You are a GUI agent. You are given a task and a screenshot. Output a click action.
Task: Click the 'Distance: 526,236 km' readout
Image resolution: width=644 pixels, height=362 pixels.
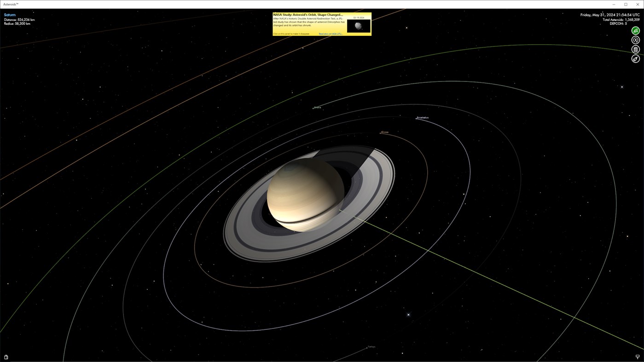[x=19, y=20]
